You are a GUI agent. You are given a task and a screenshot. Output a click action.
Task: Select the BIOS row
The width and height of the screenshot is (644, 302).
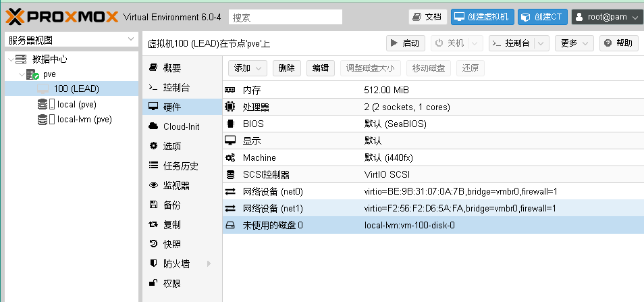point(433,124)
